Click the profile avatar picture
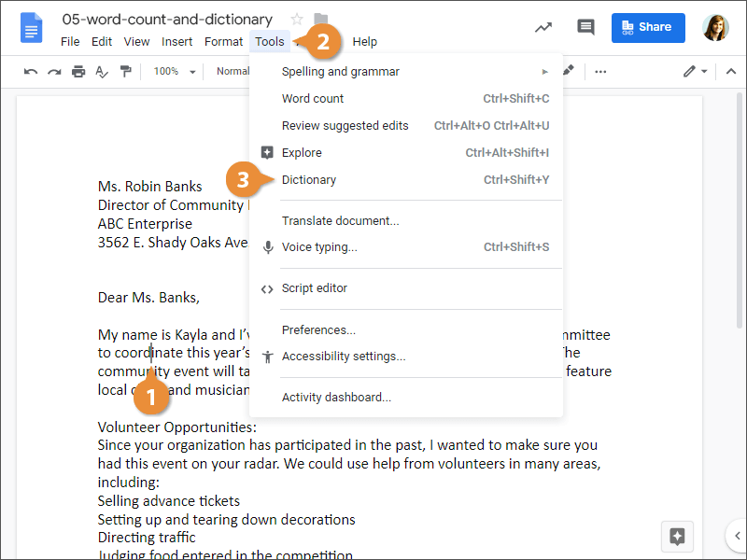Image resolution: width=747 pixels, height=560 pixels. click(x=715, y=27)
